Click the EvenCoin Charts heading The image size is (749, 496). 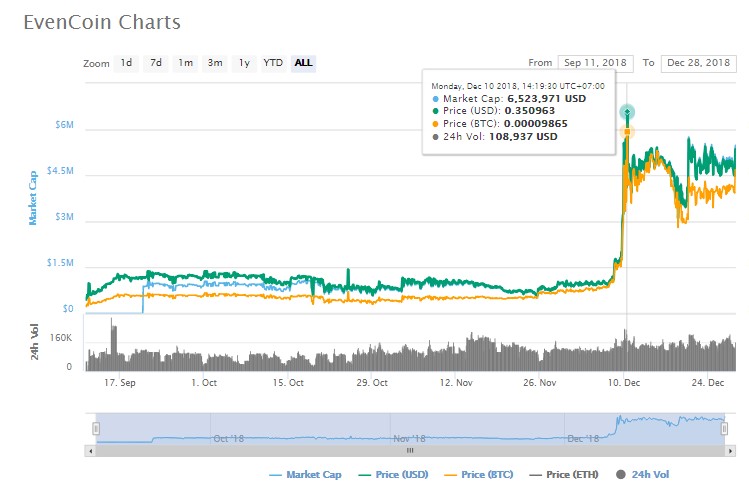point(102,22)
